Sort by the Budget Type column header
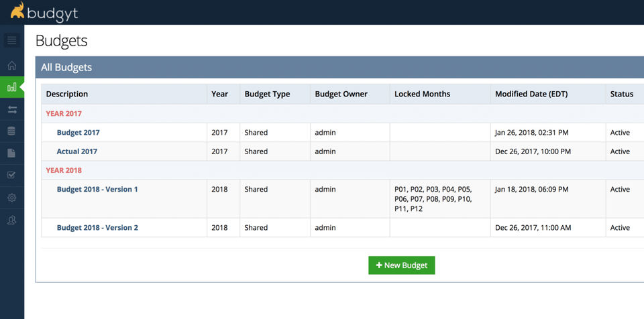This screenshot has width=644, height=319. [x=267, y=94]
